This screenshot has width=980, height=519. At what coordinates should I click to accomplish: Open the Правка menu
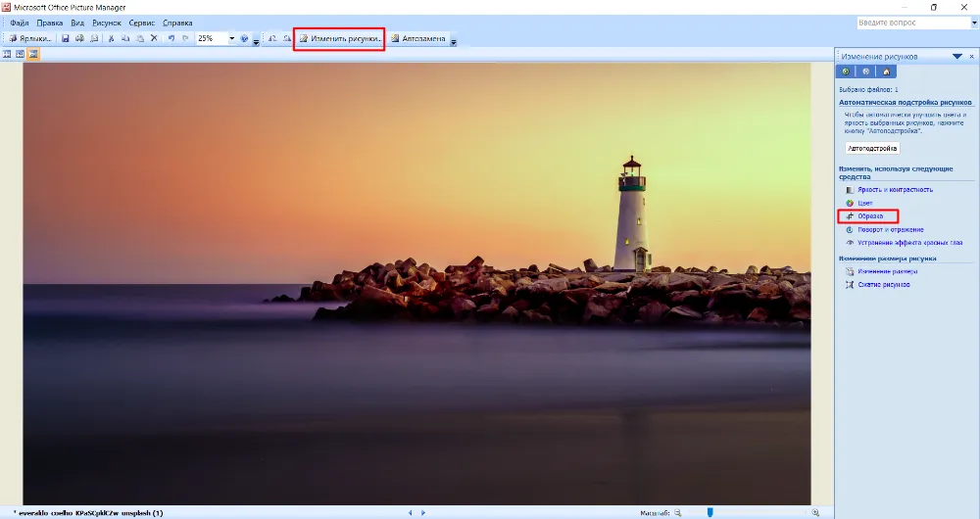49,23
